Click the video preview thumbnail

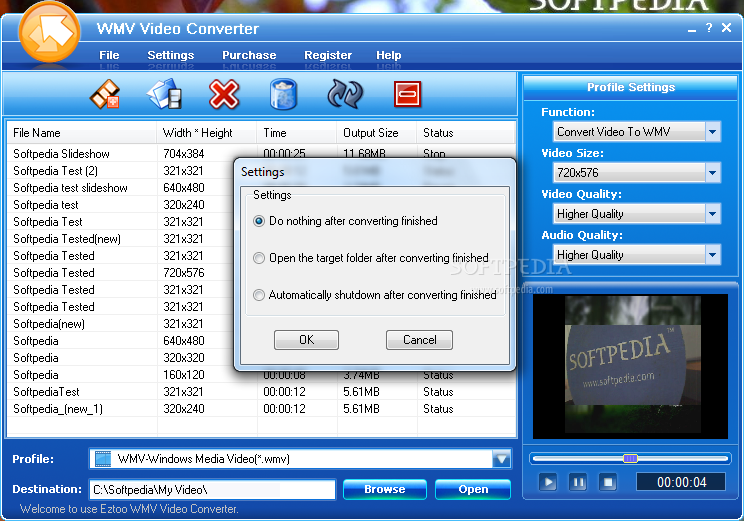[630, 366]
